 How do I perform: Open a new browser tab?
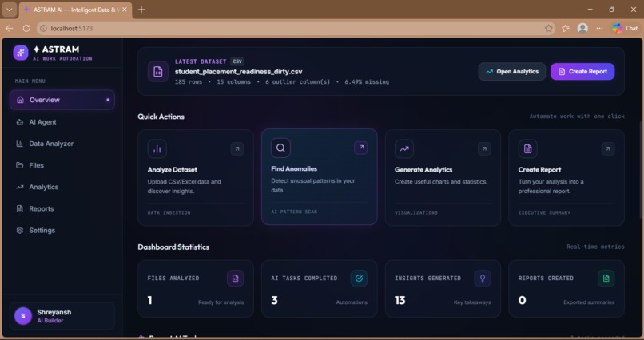[x=141, y=10]
